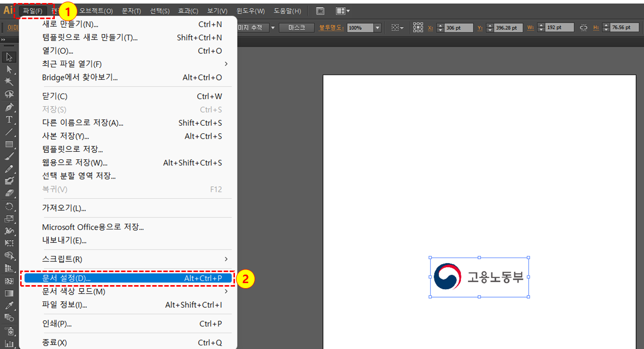This screenshot has width=644, height=349.
Task: Select the 고용노동부 logo on the artboard
Action: coord(479,277)
